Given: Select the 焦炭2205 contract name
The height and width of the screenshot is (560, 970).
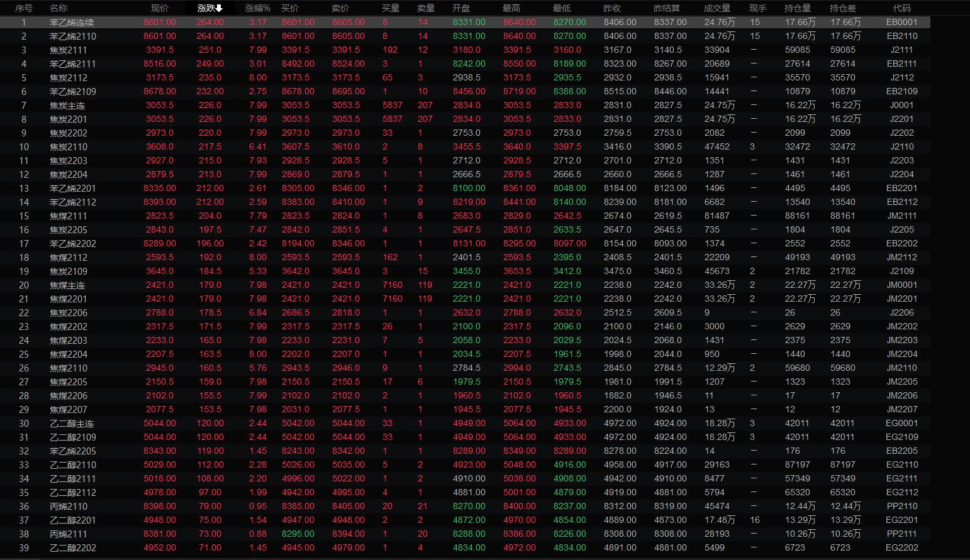Looking at the screenshot, I should 69,230.
